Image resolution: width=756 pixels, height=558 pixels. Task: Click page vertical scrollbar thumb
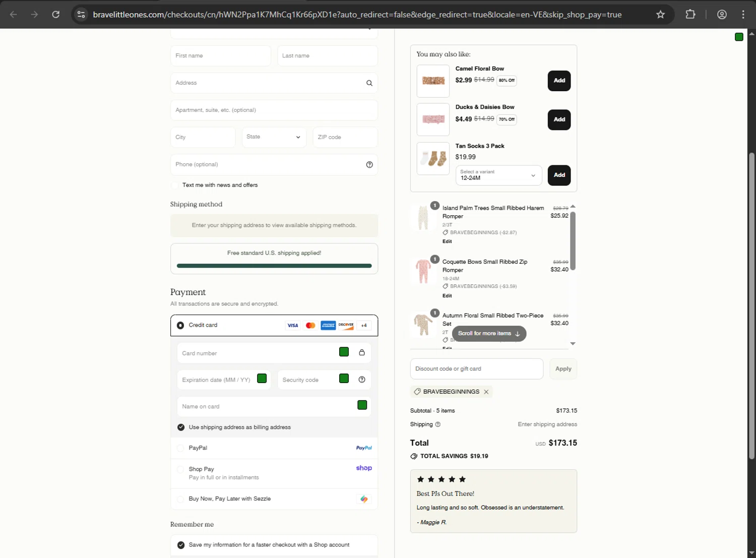[751, 305]
